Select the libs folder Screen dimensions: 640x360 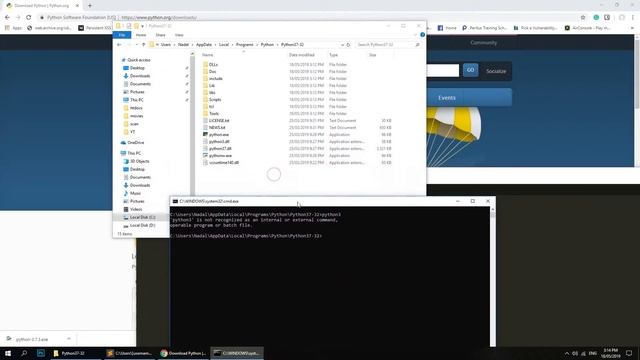point(212,92)
